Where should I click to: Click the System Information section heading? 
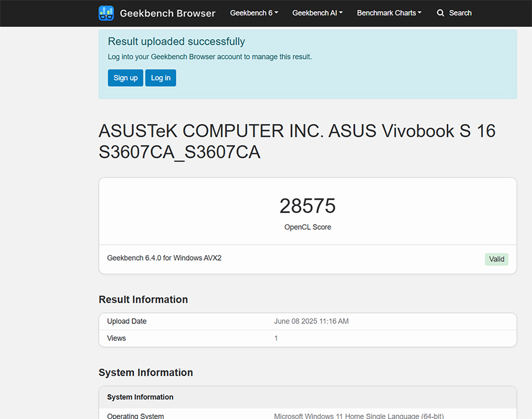(145, 372)
